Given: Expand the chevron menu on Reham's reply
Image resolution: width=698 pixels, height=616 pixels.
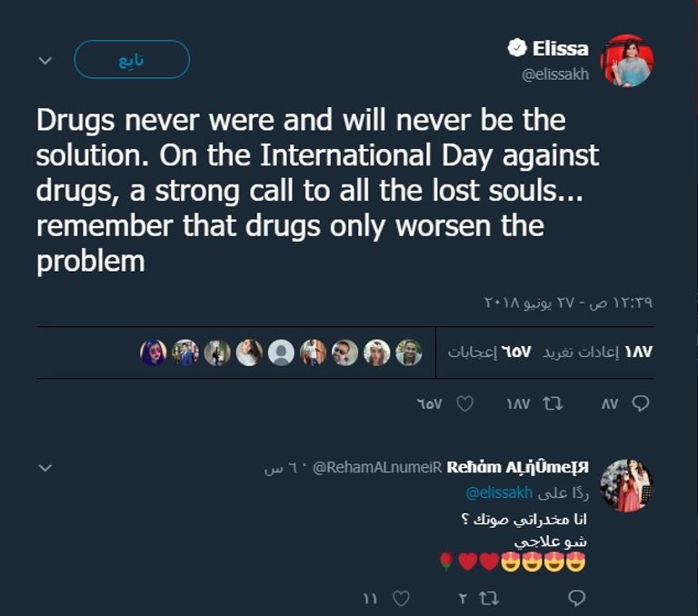Looking at the screenshot, I should tap(45, 468).
